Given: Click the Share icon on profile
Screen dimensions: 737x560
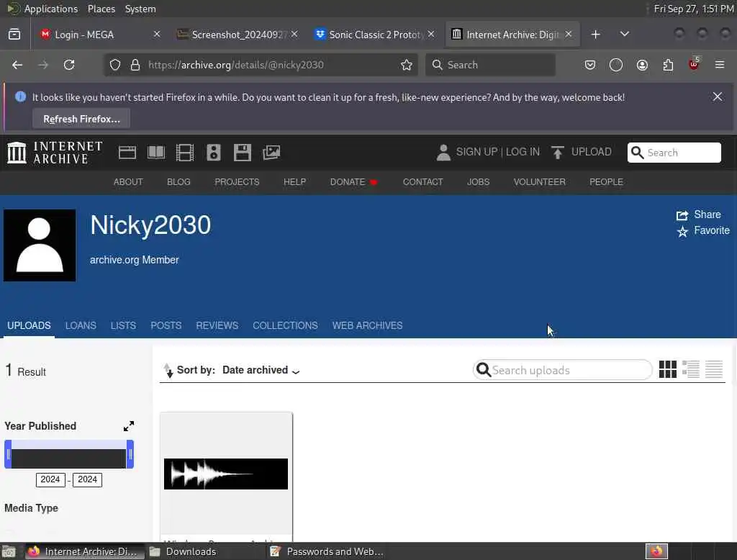Looking at the screenshot, I should tap(682, 215).
